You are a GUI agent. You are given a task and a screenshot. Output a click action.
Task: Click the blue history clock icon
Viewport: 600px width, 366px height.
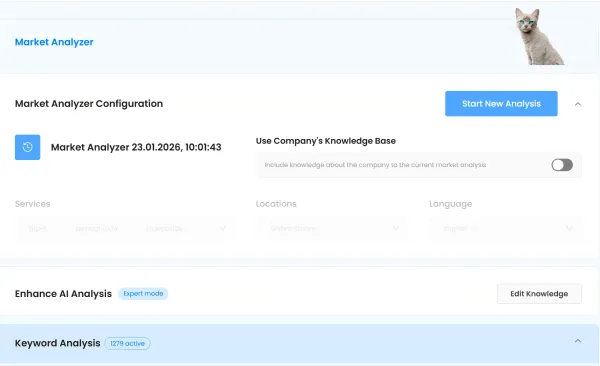pyautogui.click(x=28, y=147)
